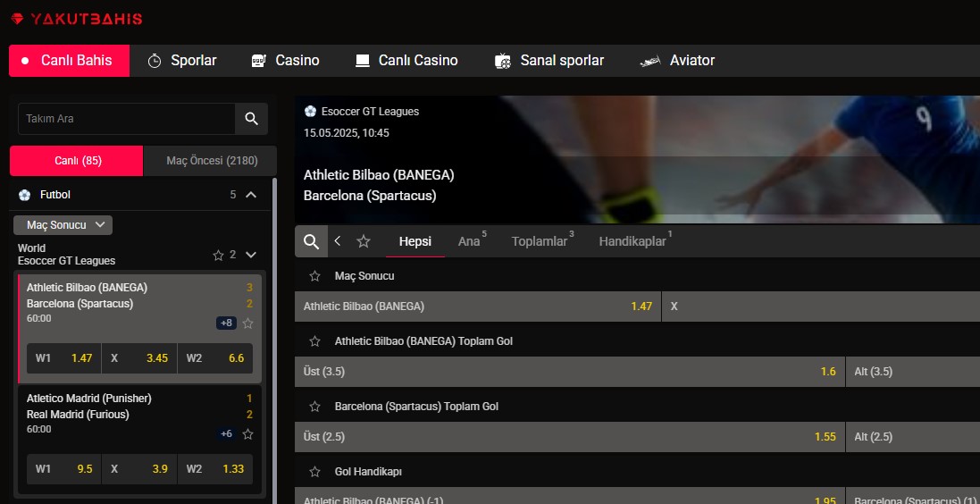Open market search magnifier beside Hepsi tab
This screenshot has width=980, height=504.
click(311, 241)
